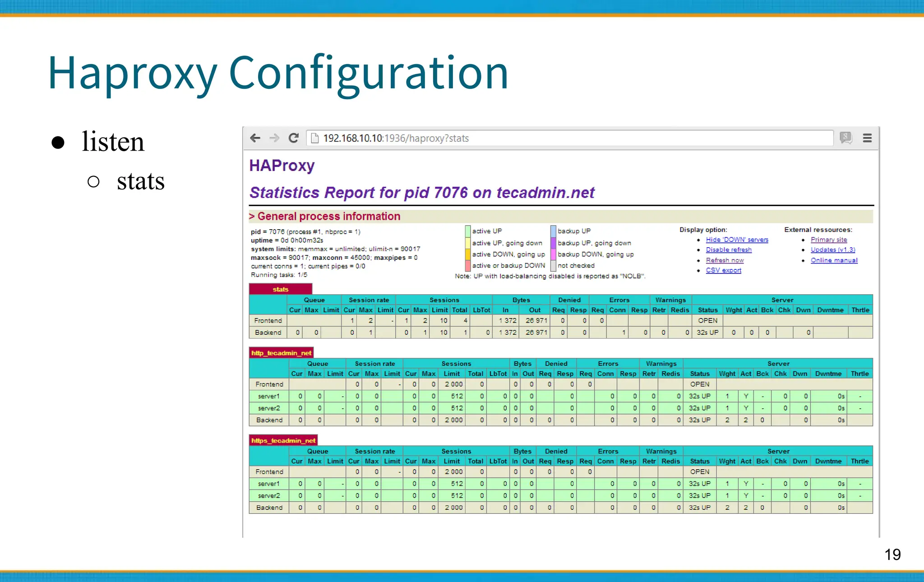The height and width of the screenshot is (582, 924).
Task: Open the browser hamburger menu
Action: (x=867, y=138)
